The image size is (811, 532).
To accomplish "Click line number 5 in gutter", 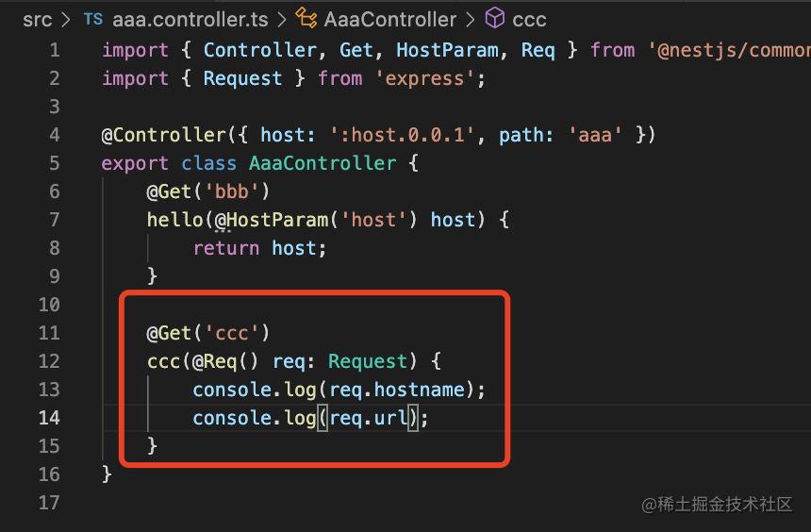I will point(55,163).
